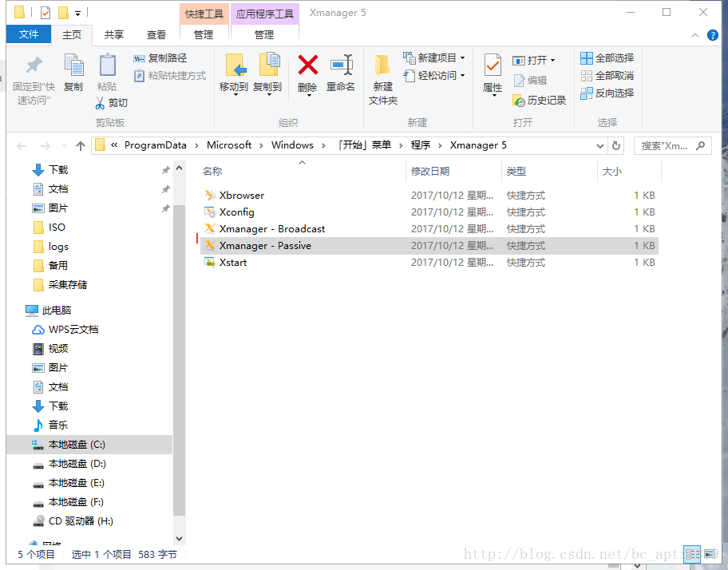Screen dimensions: 728x570
Task: Click the Pin to Quick access icon
Action: pyautogui.click(x=34, y=65)
